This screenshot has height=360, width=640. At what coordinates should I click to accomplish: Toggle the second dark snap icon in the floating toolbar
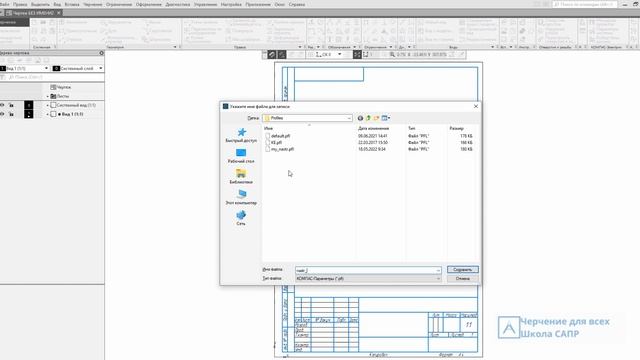[x=282, y=54]
